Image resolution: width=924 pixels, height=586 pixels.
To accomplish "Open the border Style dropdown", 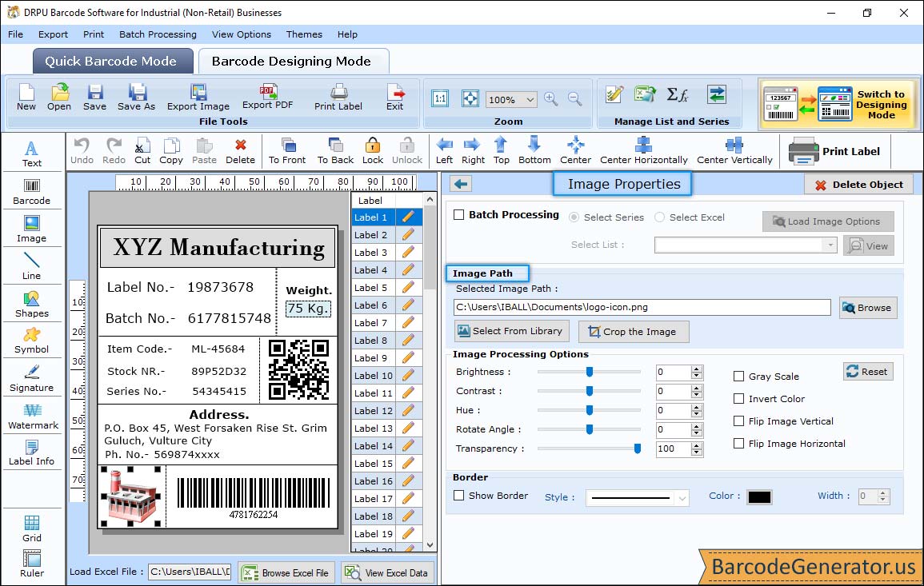I will pyautogui.click(x=682, y=498).
